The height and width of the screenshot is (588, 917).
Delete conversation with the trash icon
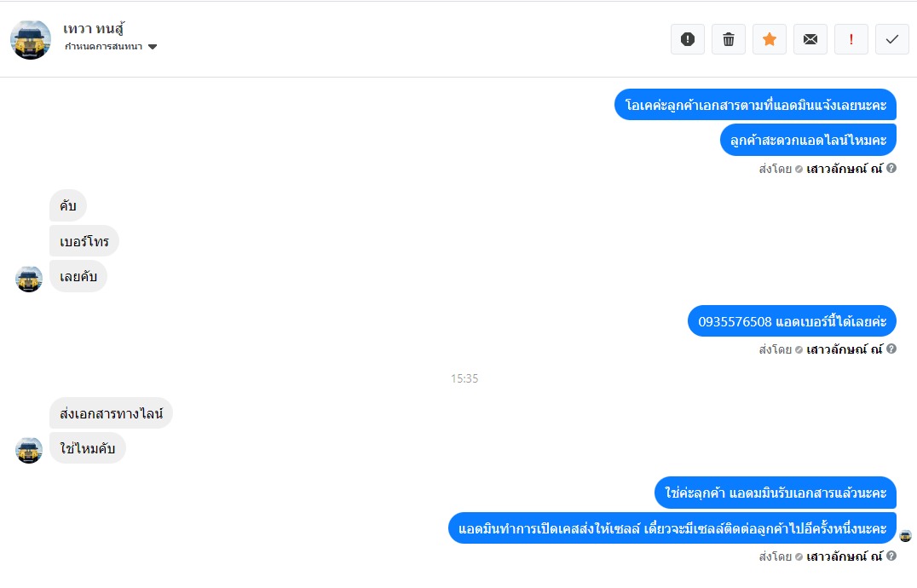click(x=729, y=39)
